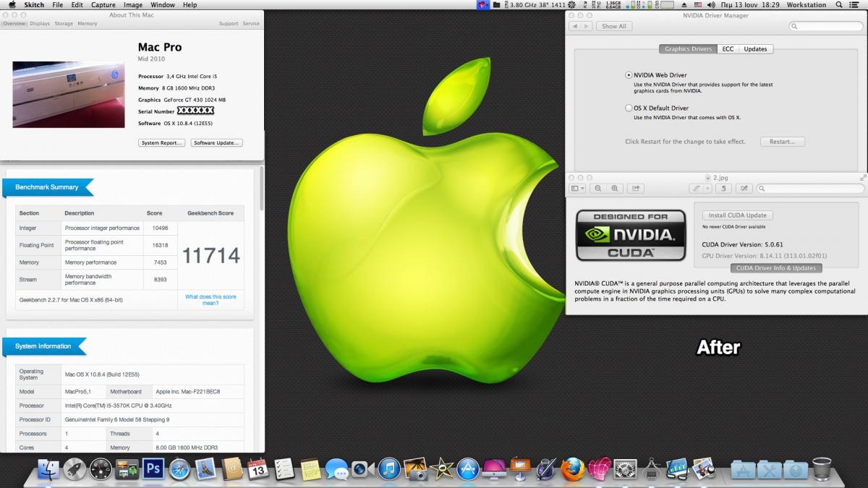868x488 pixels.
Task: Open the Window menu
Action: pyautogui.click(x=163, y=5)
